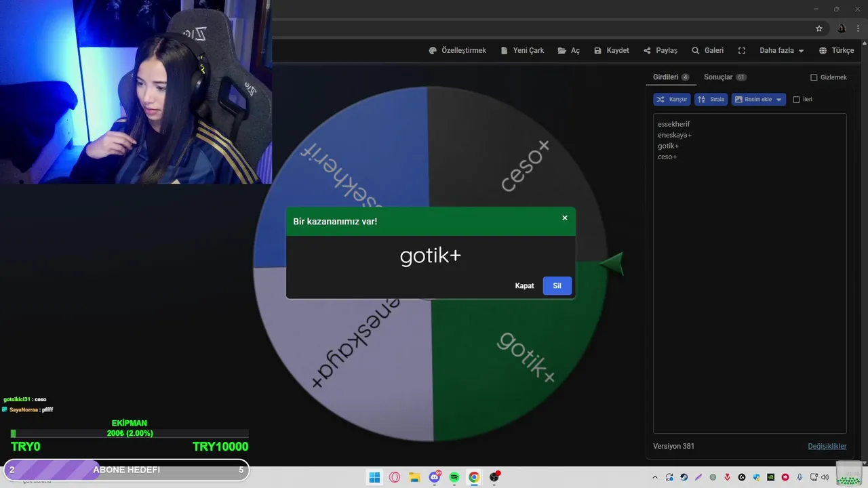Bookmark the page with star icon

pyautogui.click(x=818, y=28)
